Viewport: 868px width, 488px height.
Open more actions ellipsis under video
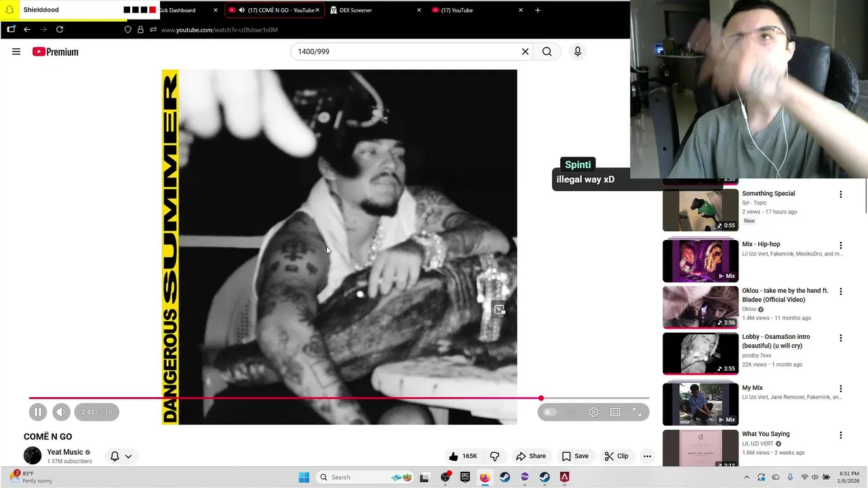[x=647, y=456]
